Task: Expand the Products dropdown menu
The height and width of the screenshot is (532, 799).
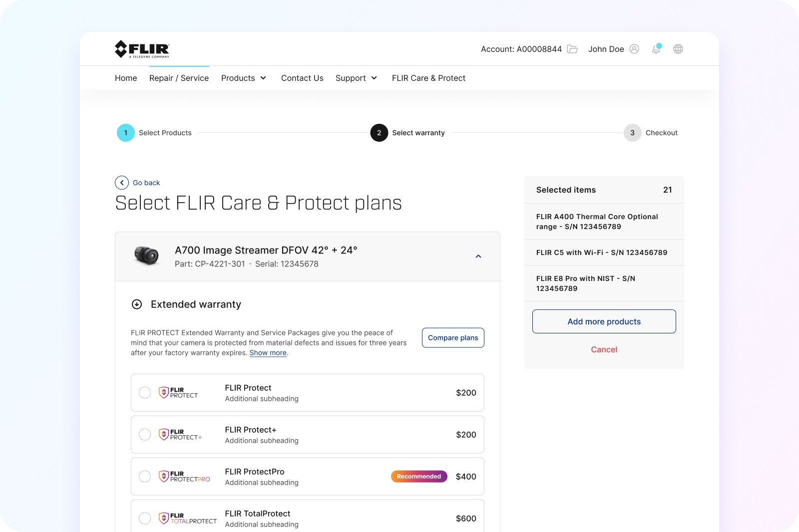Action: point(244,78)
